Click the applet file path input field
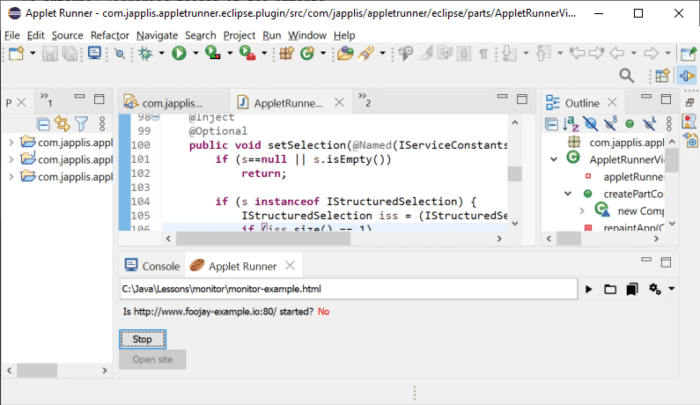The height and width of the screenshot is (405, 700). [x=348, y=289]
